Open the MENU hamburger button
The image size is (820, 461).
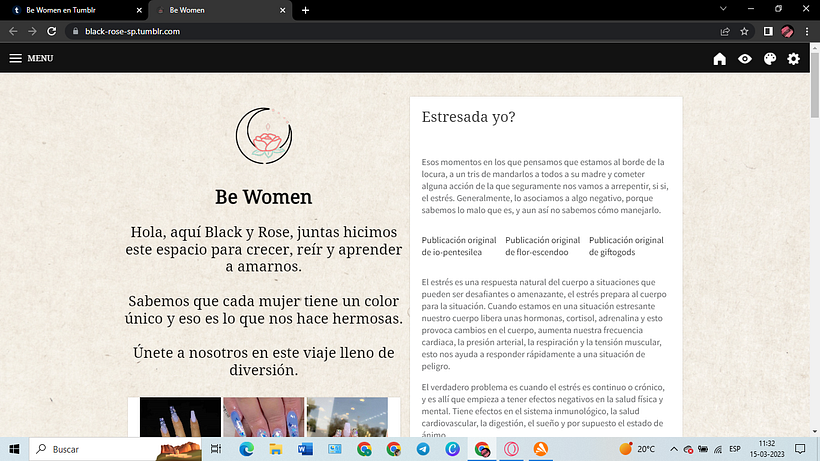31,58
